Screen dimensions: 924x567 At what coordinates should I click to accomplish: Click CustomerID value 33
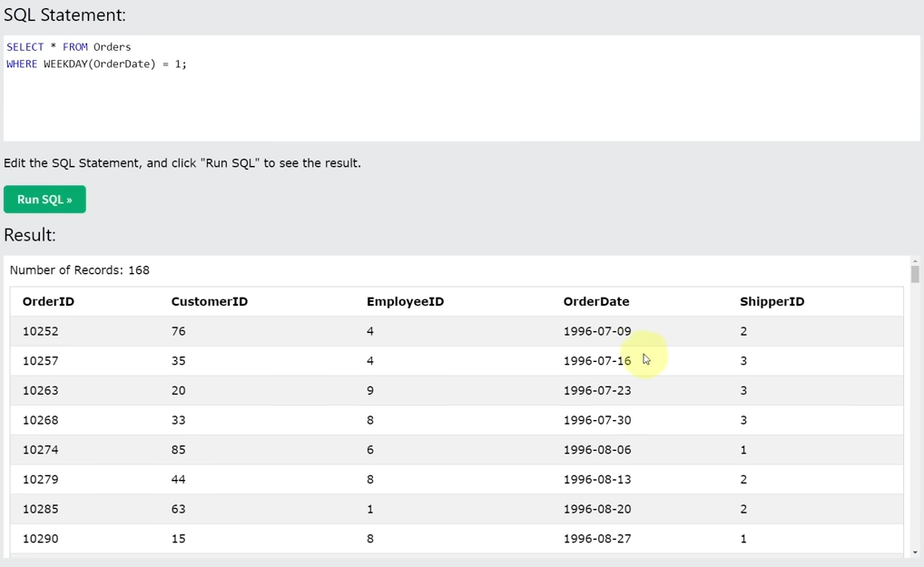pyautogui.click(x=179, y=420)
